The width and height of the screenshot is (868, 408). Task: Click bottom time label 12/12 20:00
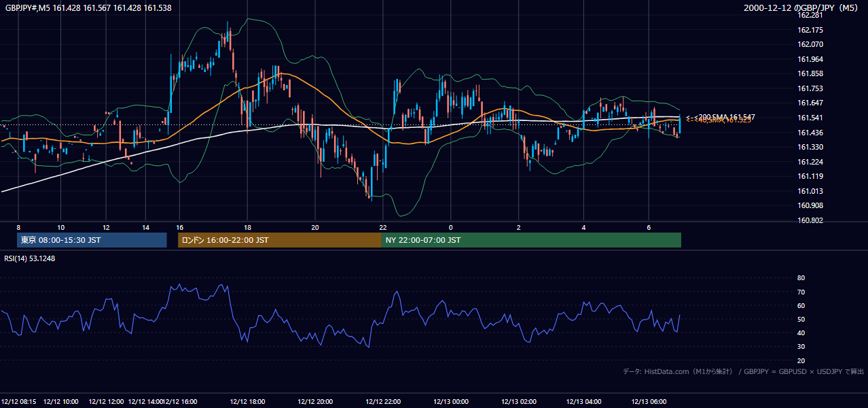[x=314, y=401]
